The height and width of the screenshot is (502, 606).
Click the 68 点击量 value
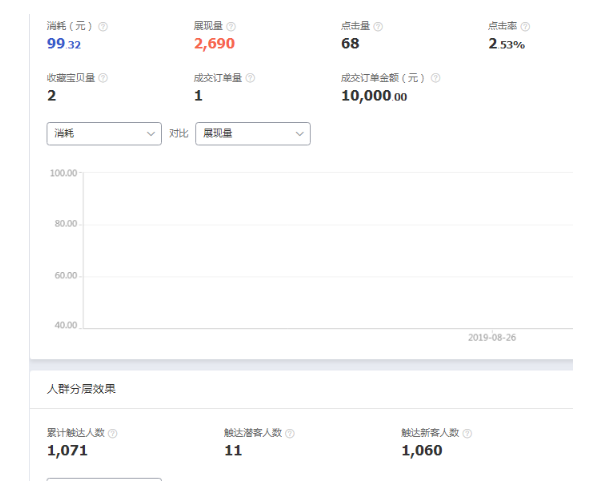[x=350, y=43]
